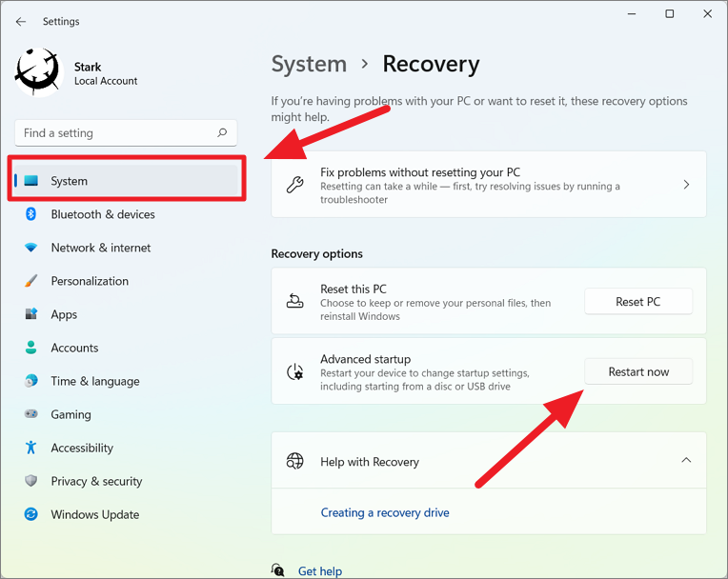Collapse the Help with Recovery section
The image size is (728, 579).
686,460
